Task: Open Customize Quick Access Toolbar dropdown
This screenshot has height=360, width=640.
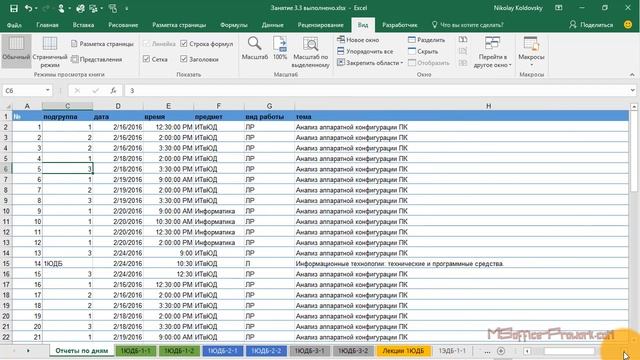Action: tap(127, 8)
